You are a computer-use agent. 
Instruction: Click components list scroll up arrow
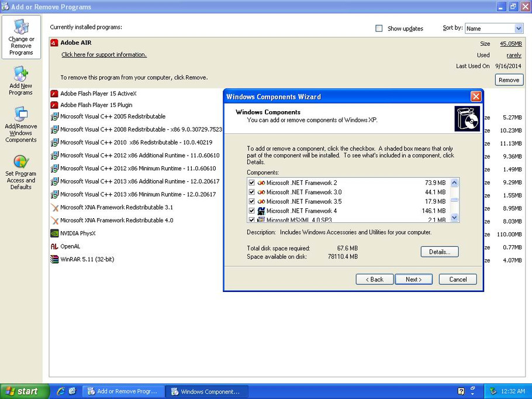[454, 183]
